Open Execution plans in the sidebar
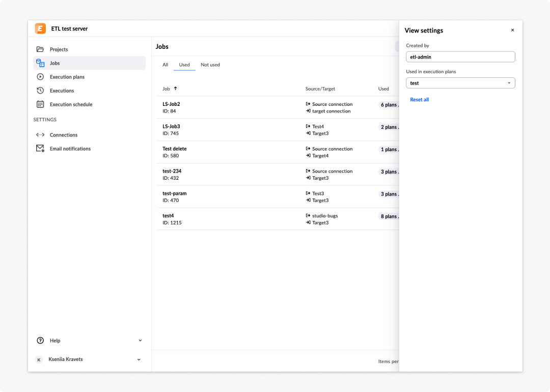550x392 pixels. (x=90, y=77)
